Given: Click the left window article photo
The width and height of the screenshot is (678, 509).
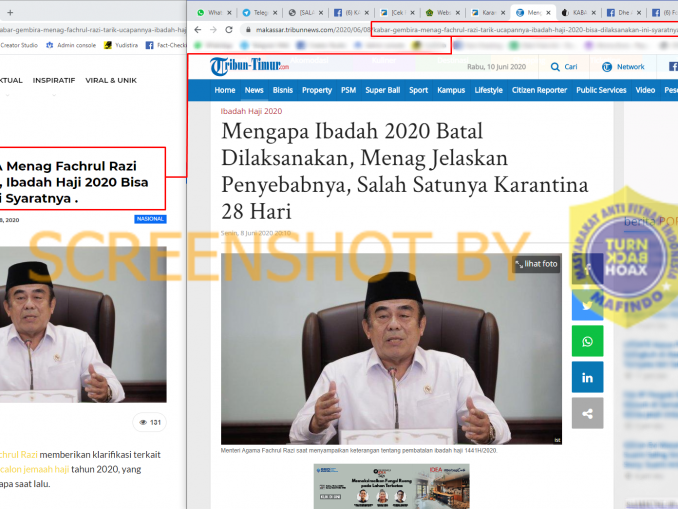Looking at the screenshot, I should pos(83,324).
